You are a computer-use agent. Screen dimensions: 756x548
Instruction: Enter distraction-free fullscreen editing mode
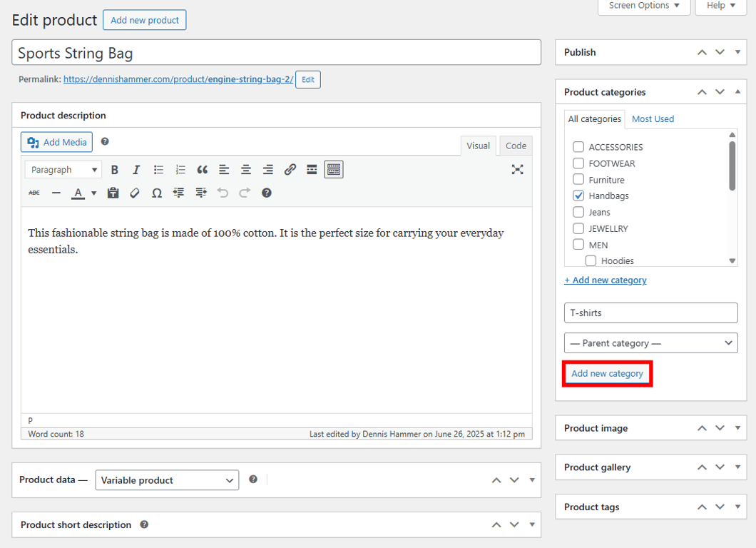[x=517, y=169]
